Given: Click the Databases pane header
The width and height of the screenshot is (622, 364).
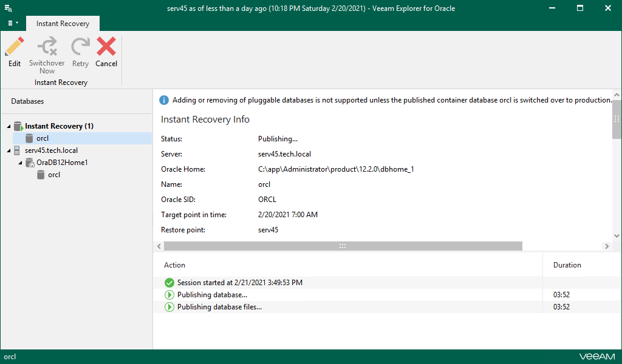Looking at the screenshot, I should pos(27,101).
